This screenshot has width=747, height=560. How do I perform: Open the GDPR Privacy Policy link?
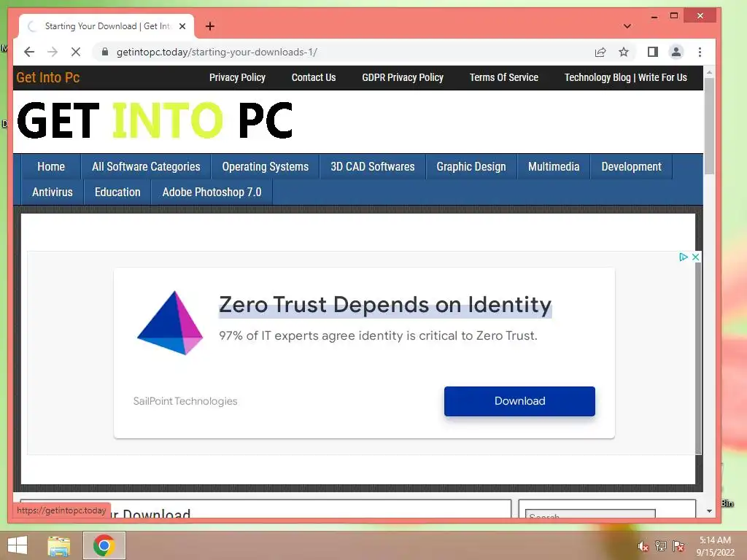(x=403, y=77)
